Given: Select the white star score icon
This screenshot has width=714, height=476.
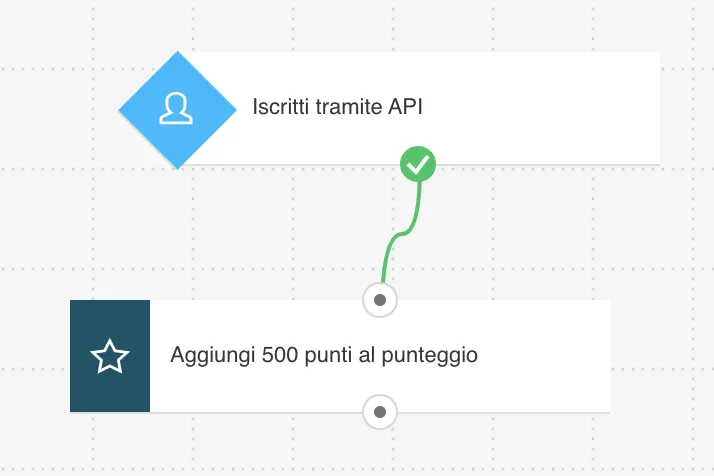Looking at the screenshot, I should pyautogui.click(x=110, y=356).
